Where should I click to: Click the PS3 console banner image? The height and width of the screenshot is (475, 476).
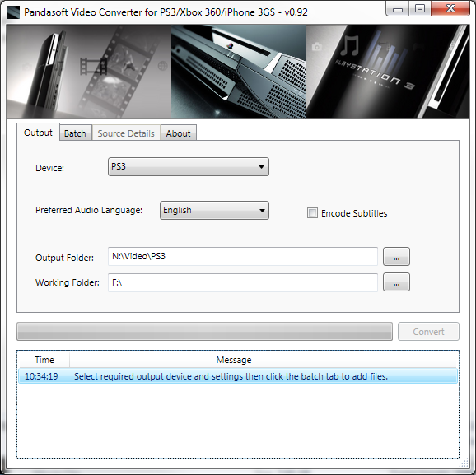pos(238,72)
